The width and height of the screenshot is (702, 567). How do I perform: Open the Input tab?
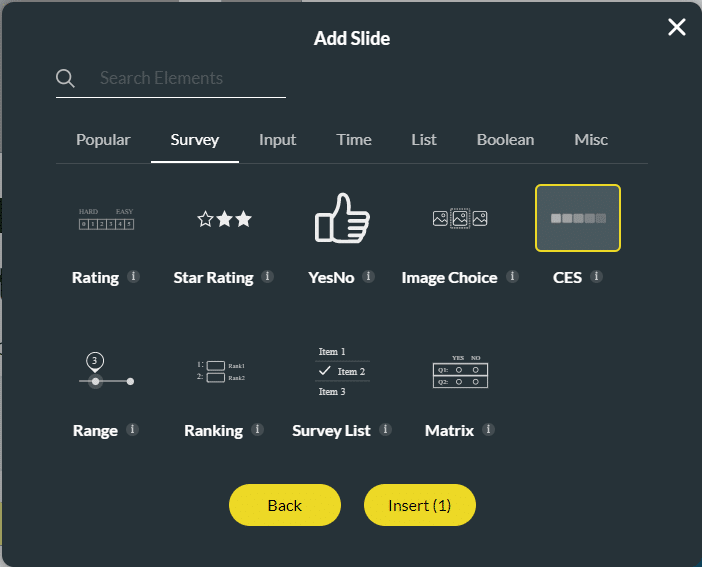[277, 140]
